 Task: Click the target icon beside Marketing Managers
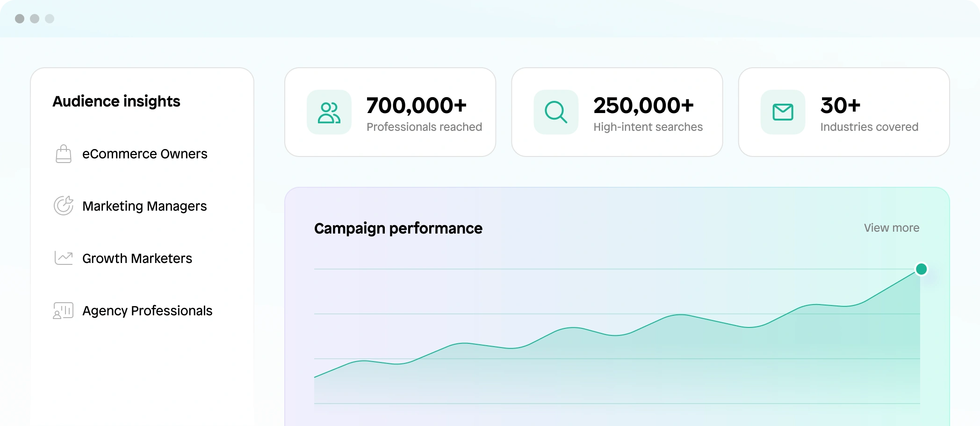point(64,206)
